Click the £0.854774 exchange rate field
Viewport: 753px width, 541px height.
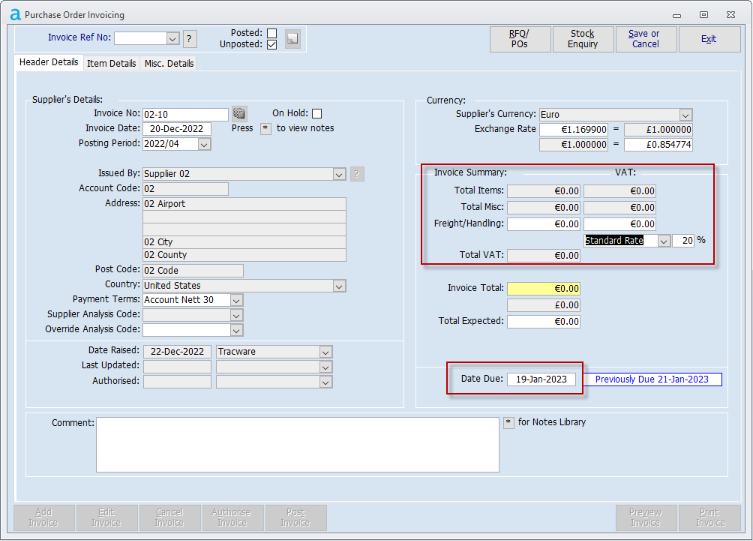click(x=658, y=144)
